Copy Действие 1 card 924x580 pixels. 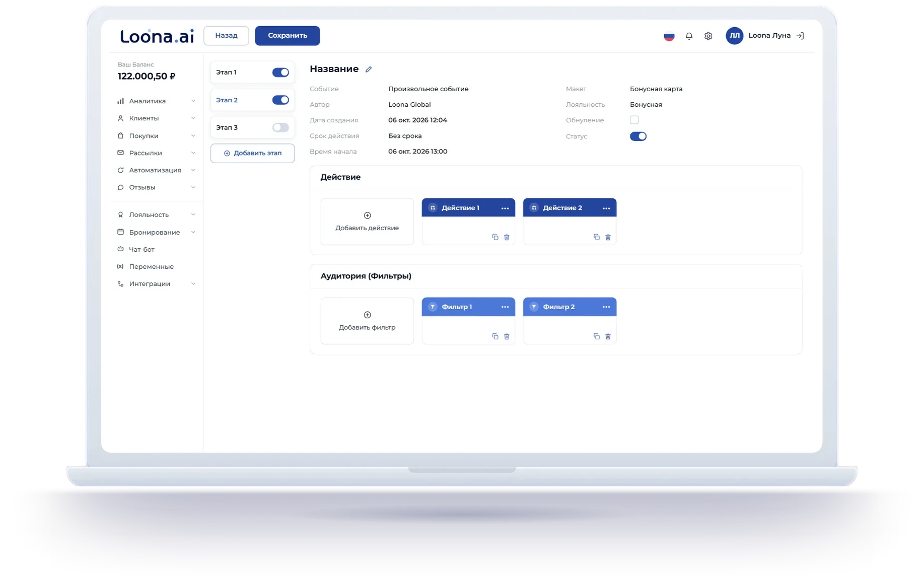pos(495,237)
